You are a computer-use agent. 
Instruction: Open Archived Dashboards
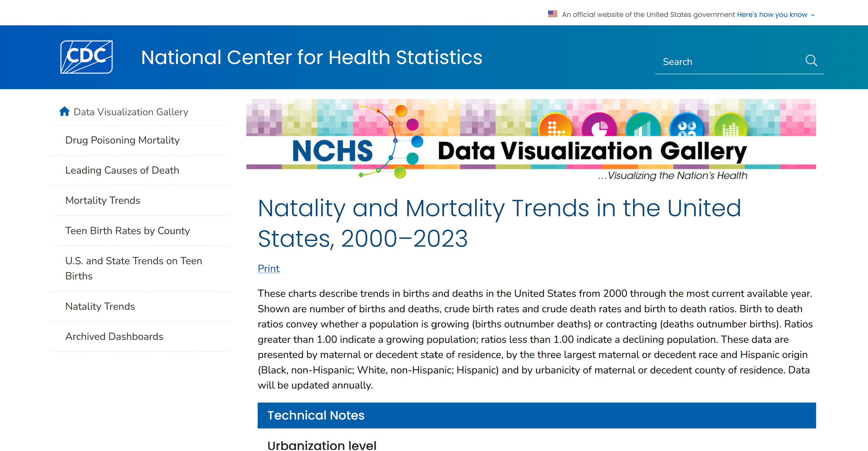pyautogui.click(x=114, y=336)
